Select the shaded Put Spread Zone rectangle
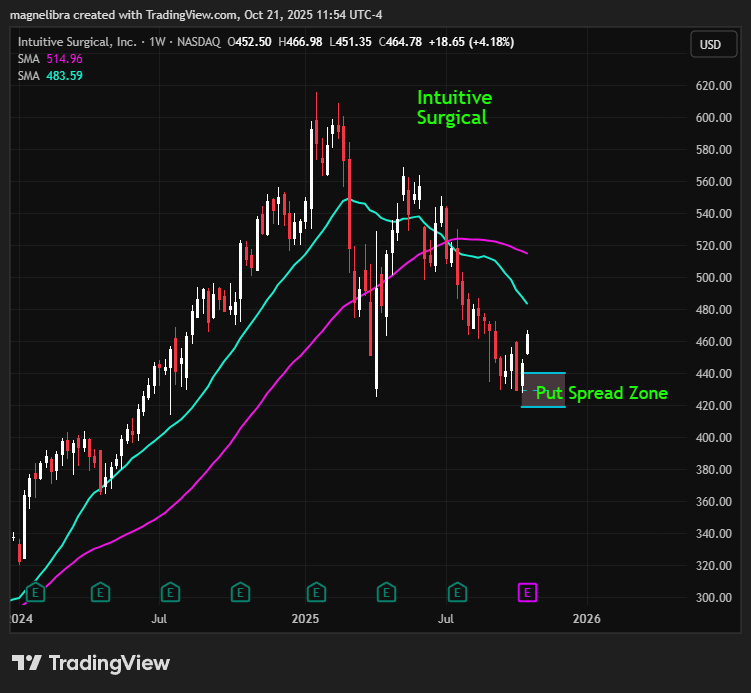Image resolution: width=751 pixels, height=693 pixels. 543,390
